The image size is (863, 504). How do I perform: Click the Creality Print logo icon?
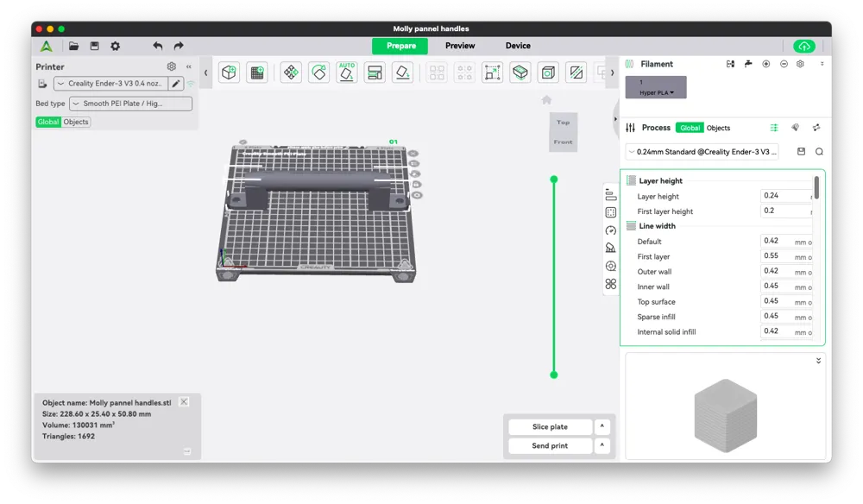[47, 47]
